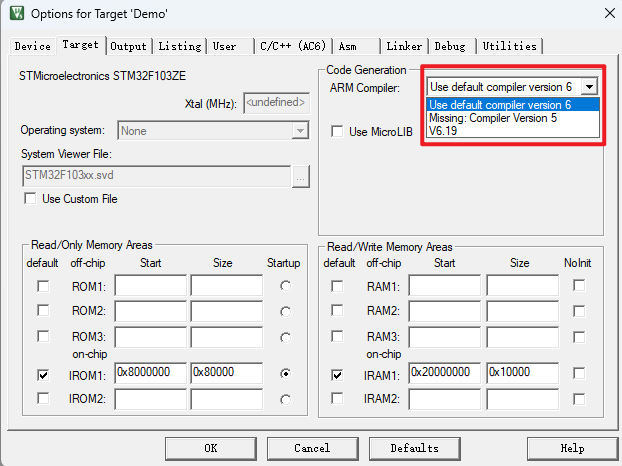Select Missing: Compiler Version 5 option
Screen dimensions: 622x466
(493, 118)
